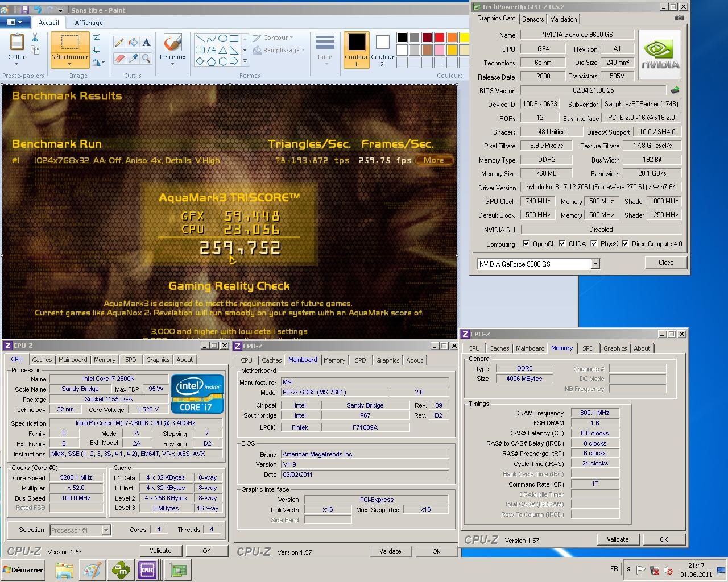Viewport: 728px width, 582px height.
Task: Open the Explorer folder taskbar icon
Action: tap(64, 570)
